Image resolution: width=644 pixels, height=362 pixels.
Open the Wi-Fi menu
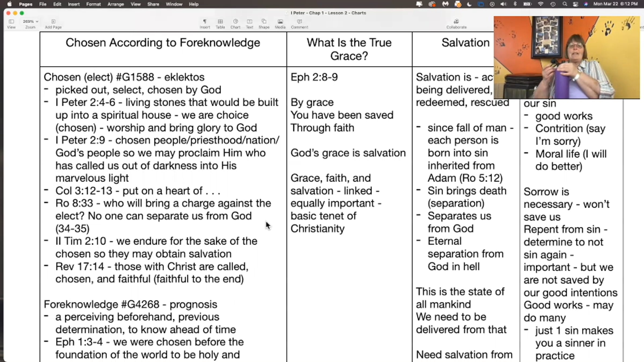click(541, 4)
